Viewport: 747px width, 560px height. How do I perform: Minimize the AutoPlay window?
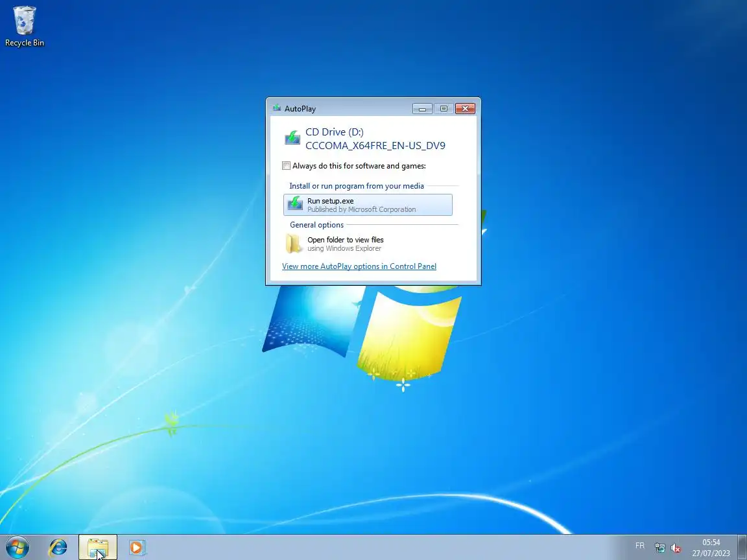[x=423, y=109]
